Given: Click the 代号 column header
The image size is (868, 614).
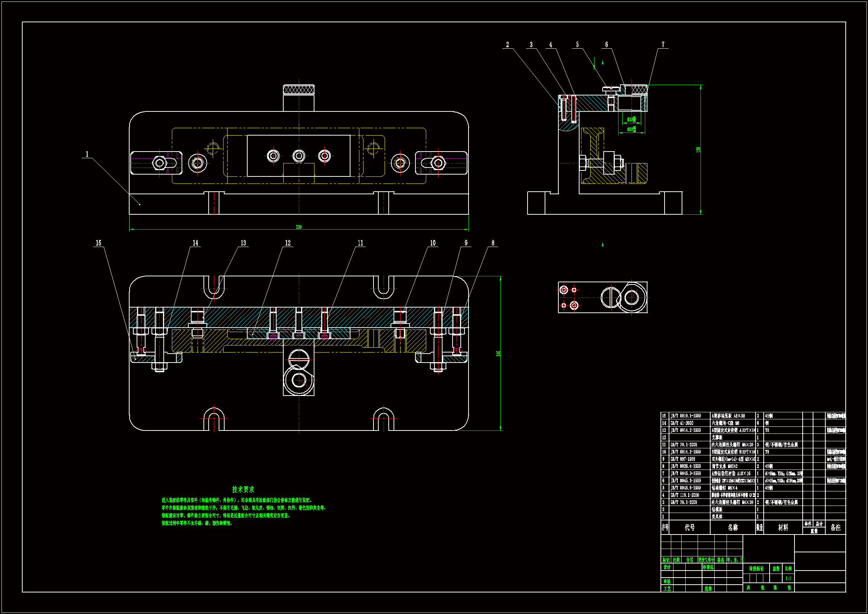Looking at the screenshot, I should [689, 527].
